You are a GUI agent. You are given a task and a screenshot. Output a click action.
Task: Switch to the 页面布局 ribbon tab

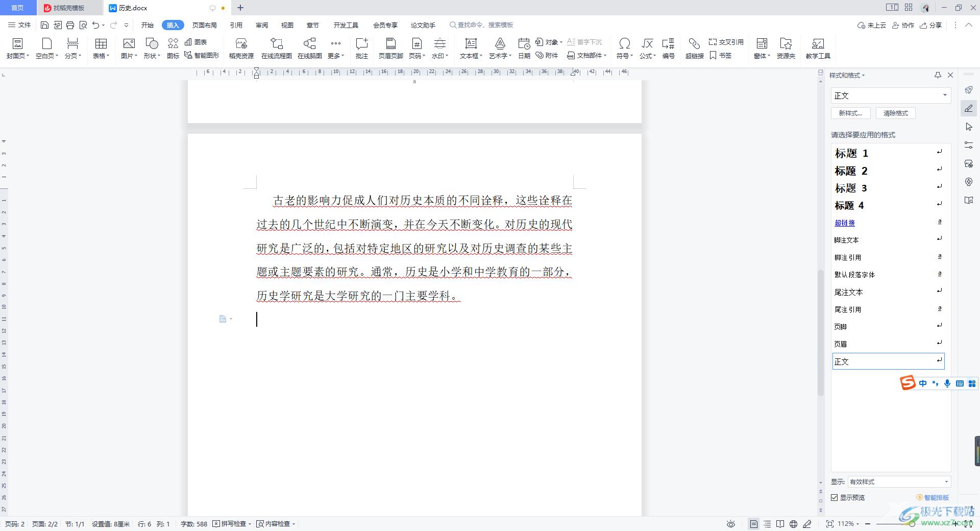tap(204, 25)
